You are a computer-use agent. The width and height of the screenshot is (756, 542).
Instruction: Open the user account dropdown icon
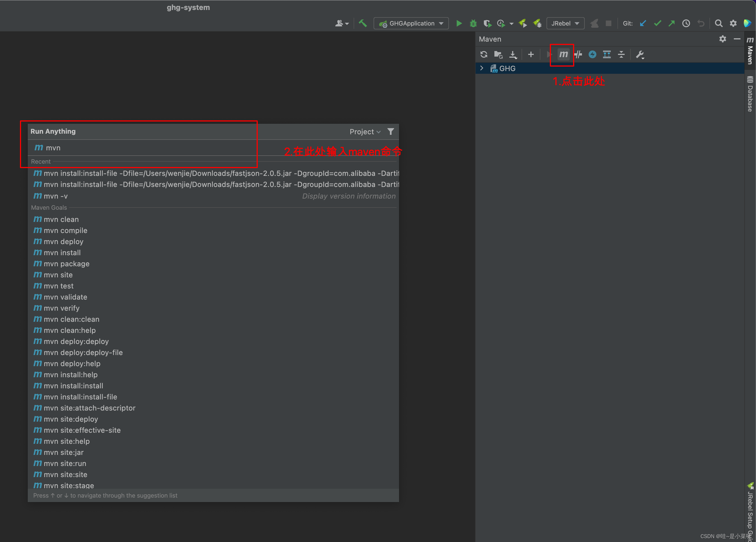coord(342,23)
